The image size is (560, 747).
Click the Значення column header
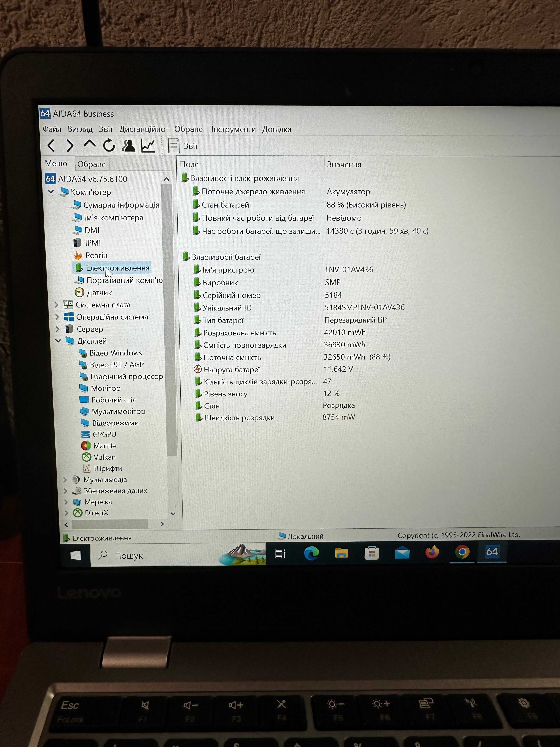click(344, 165)
